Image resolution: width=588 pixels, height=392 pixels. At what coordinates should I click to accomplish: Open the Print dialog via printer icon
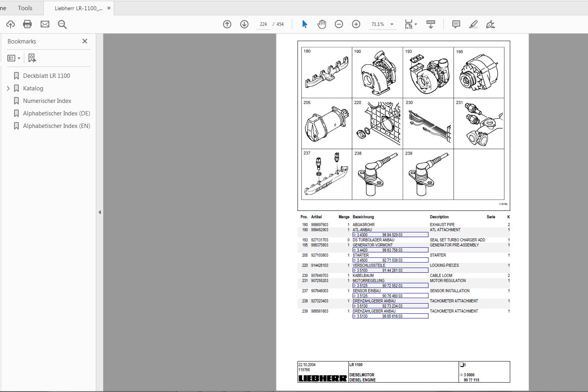tap(27, 24)
